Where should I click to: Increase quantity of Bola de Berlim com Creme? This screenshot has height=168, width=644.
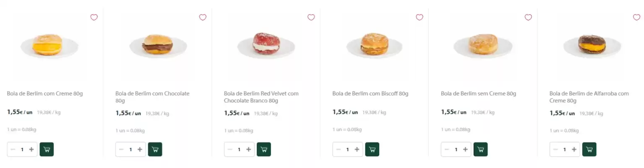[x=31, y=150]
